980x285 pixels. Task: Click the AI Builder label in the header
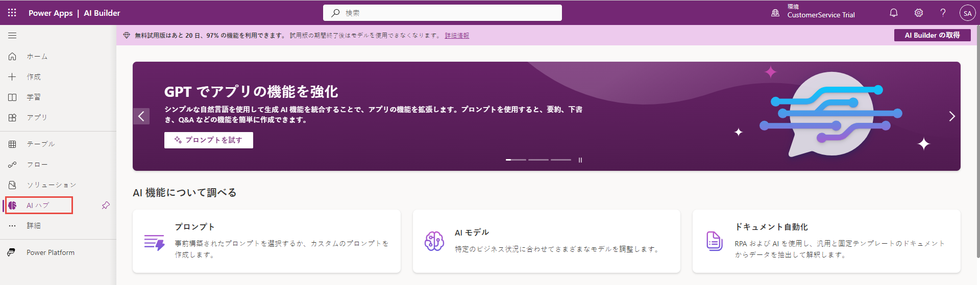coord(102,13)
